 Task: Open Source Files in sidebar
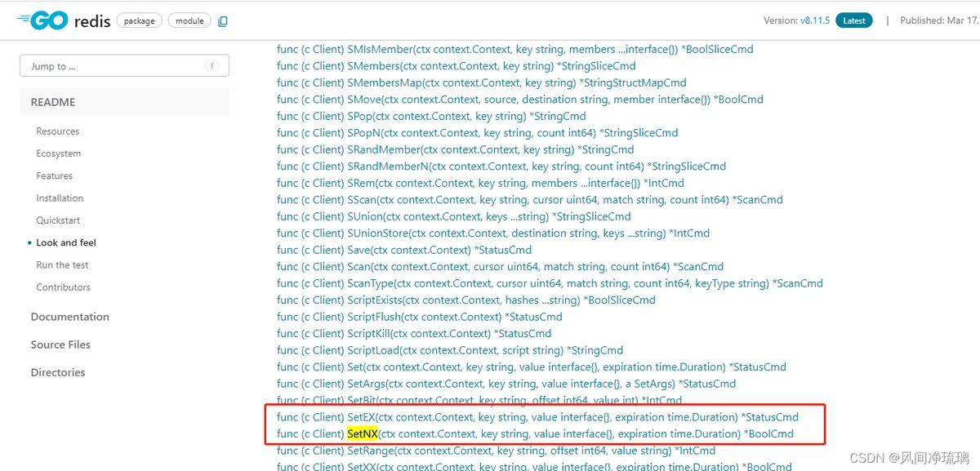click(x=60, y=344)
